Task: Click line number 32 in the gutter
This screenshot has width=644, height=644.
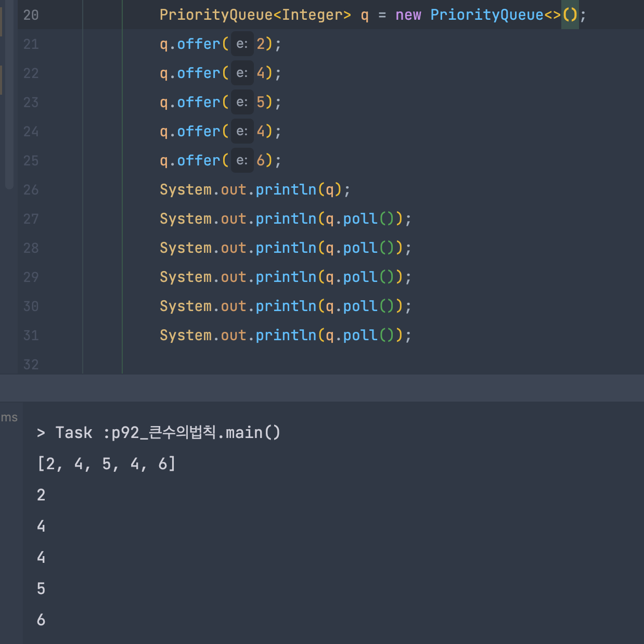Action: pos(31,365)
